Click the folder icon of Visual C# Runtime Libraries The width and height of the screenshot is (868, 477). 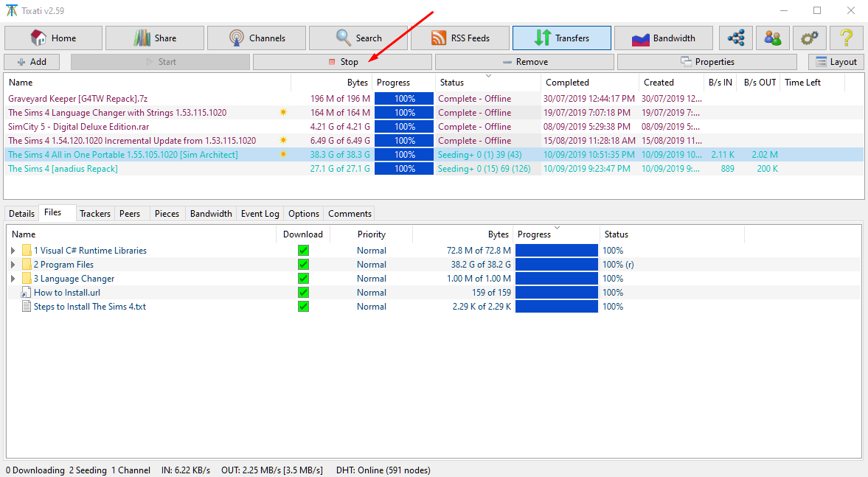point(27,250)
